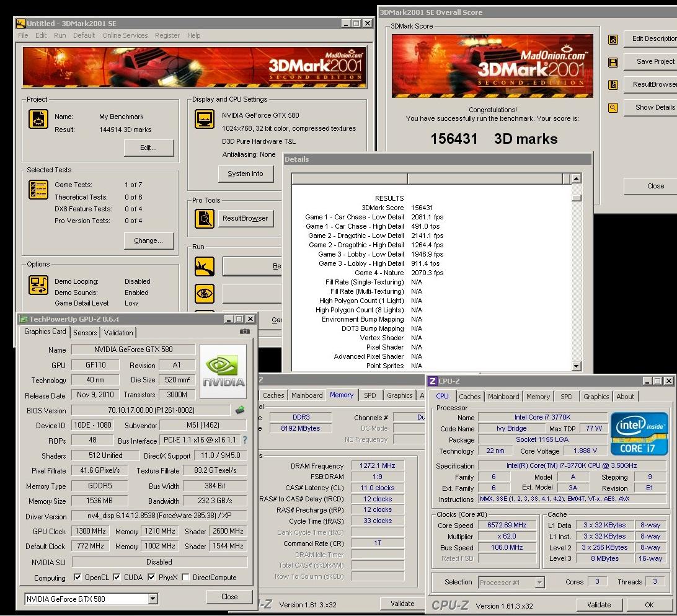The height and width of the screenshot is (616, 677).
Task: Open the Help menu in 3DMark2001
Action: coord(194,35)
